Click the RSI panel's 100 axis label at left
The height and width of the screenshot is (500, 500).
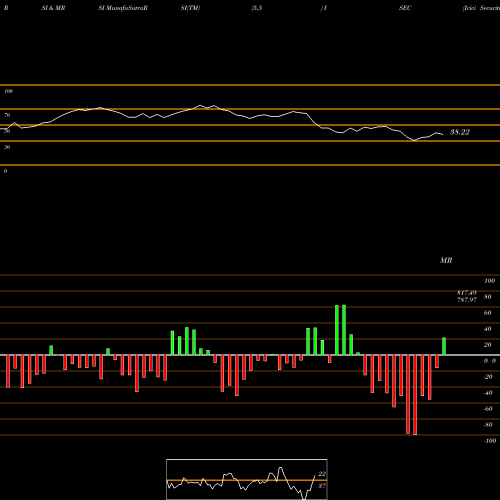(8, 91)
